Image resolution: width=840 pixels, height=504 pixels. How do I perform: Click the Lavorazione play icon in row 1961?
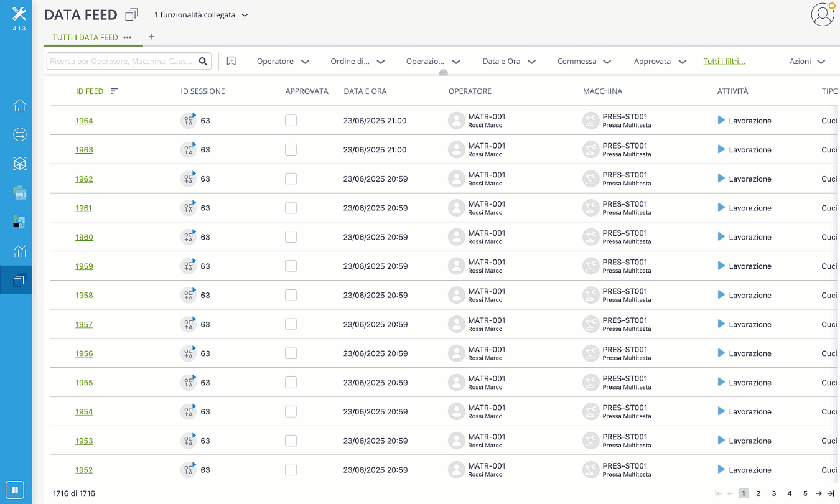721,207
